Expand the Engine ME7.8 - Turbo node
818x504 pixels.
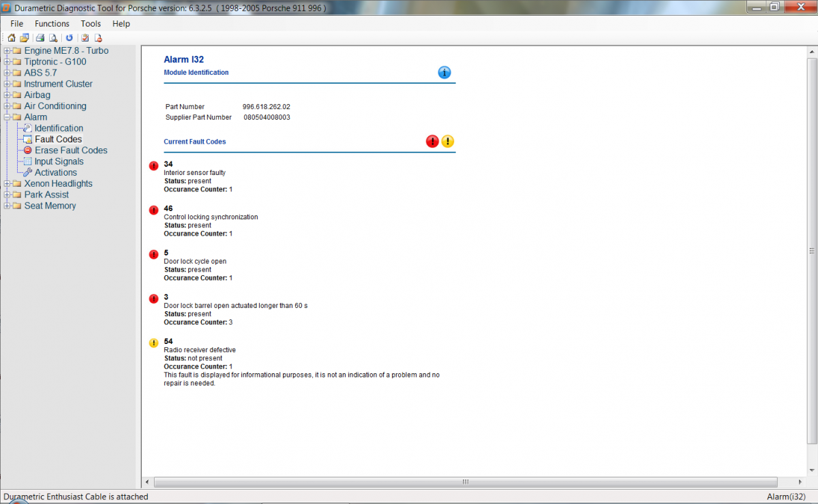point(7,51)
